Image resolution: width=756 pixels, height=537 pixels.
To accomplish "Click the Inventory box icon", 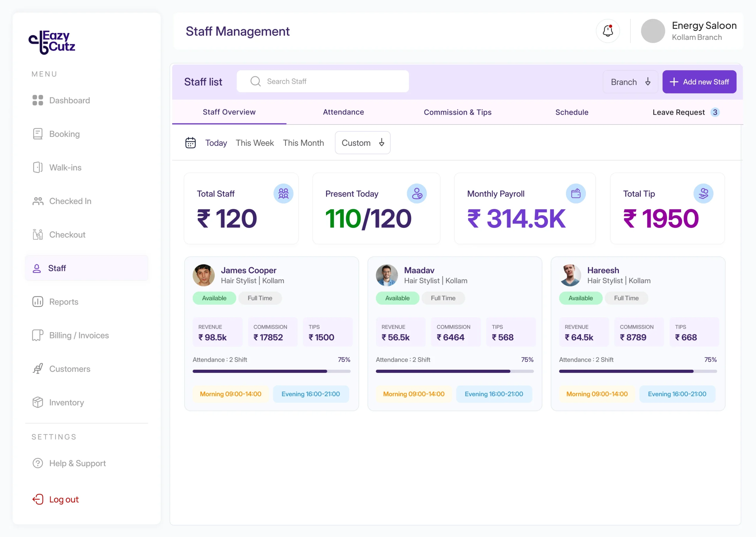I will click(38, 402).
